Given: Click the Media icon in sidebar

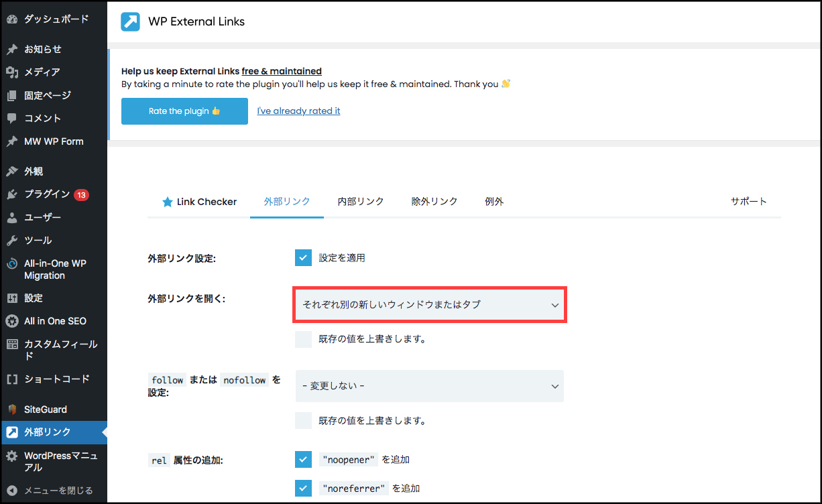Looking at the screenshot, I should coord(11,72).
